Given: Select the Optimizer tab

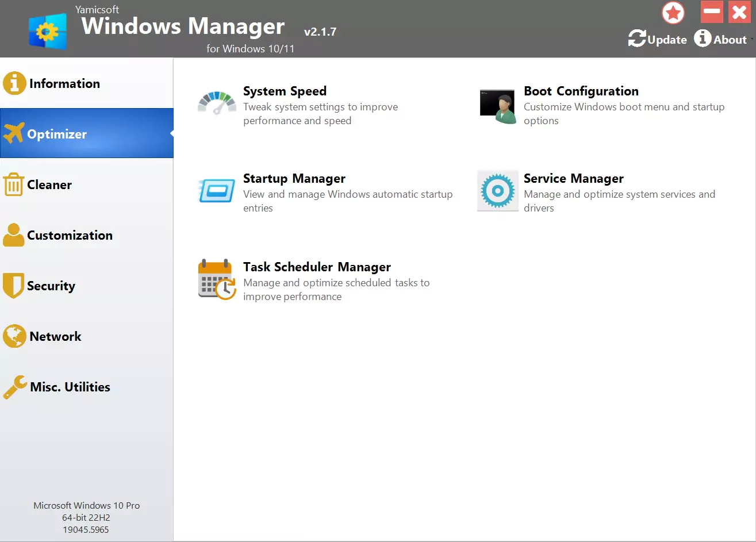Looking at the screenshot, I should tap(86, 133).
